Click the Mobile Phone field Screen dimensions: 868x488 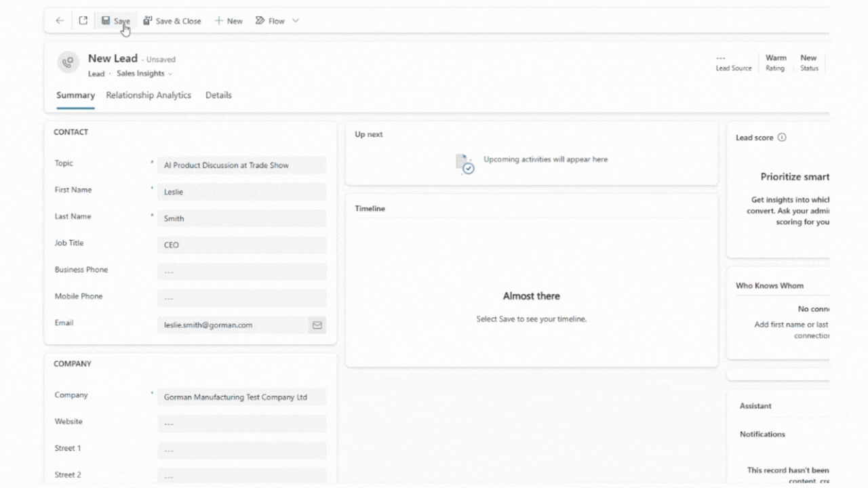(x=242, y=298)
